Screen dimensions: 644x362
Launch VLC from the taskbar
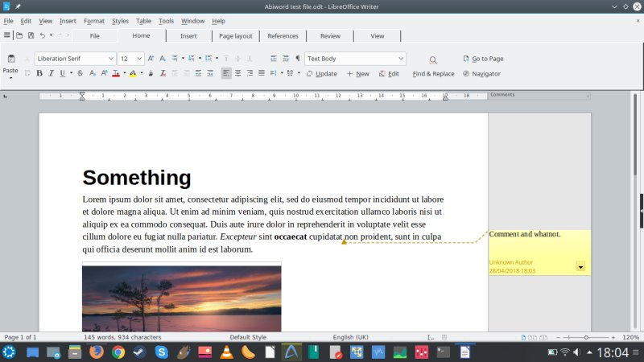click(228, 352)
